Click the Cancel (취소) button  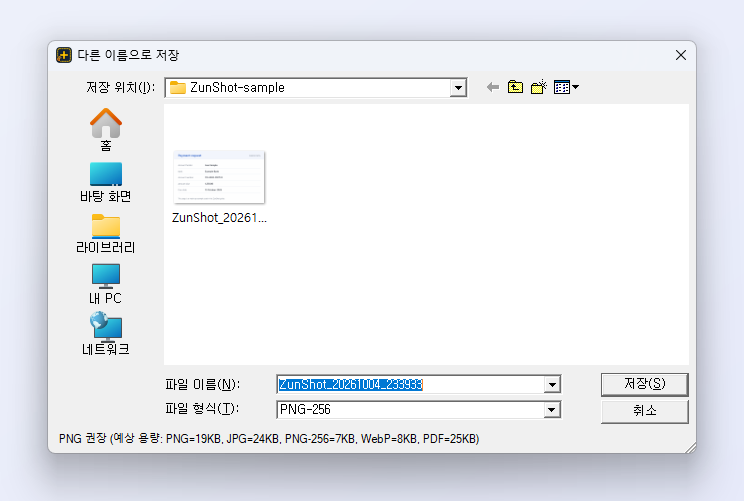pos(644,411)
